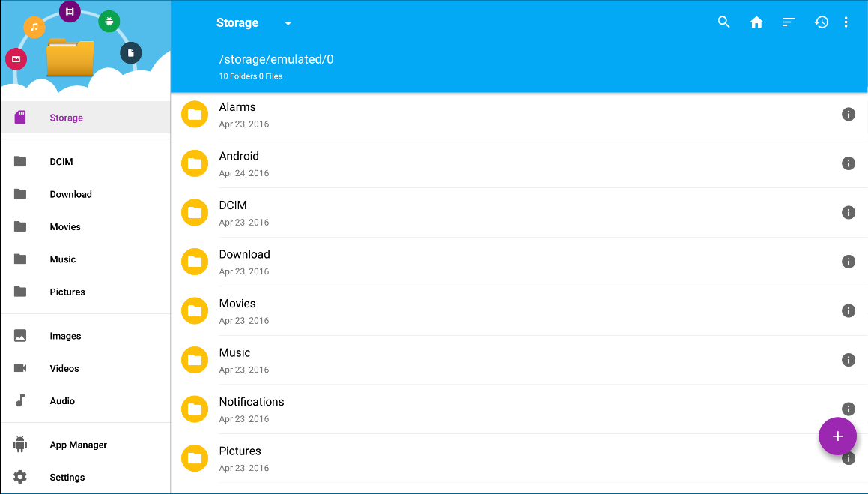Click the /storage/emulated/0 path
Image resolution: width=868 pixels, height=494 pixels.
pos(276,60)
